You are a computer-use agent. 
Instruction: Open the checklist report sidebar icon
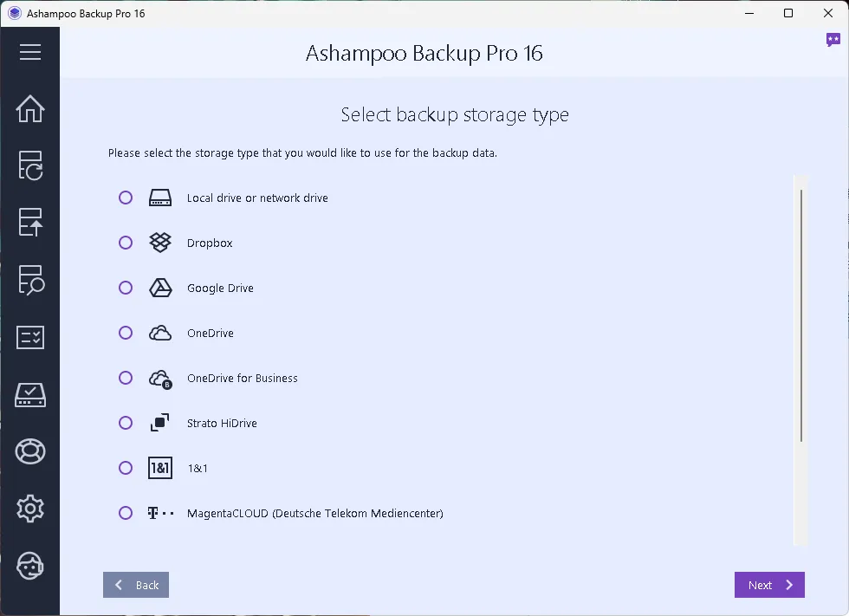point(30,337)
